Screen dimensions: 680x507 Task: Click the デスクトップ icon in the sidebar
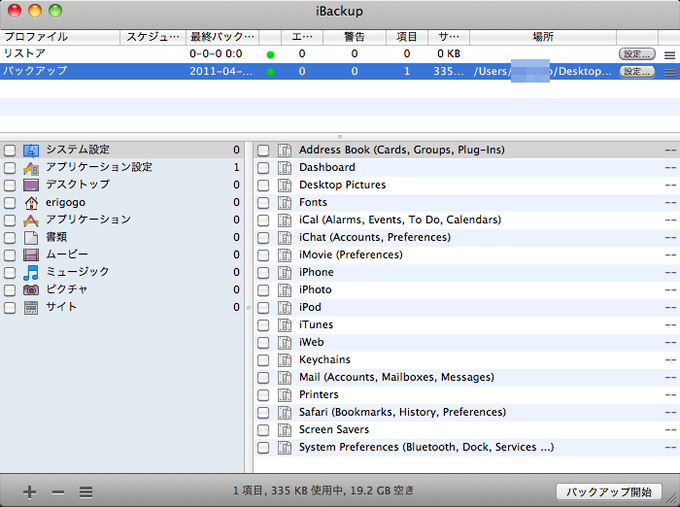coord(31,185)
